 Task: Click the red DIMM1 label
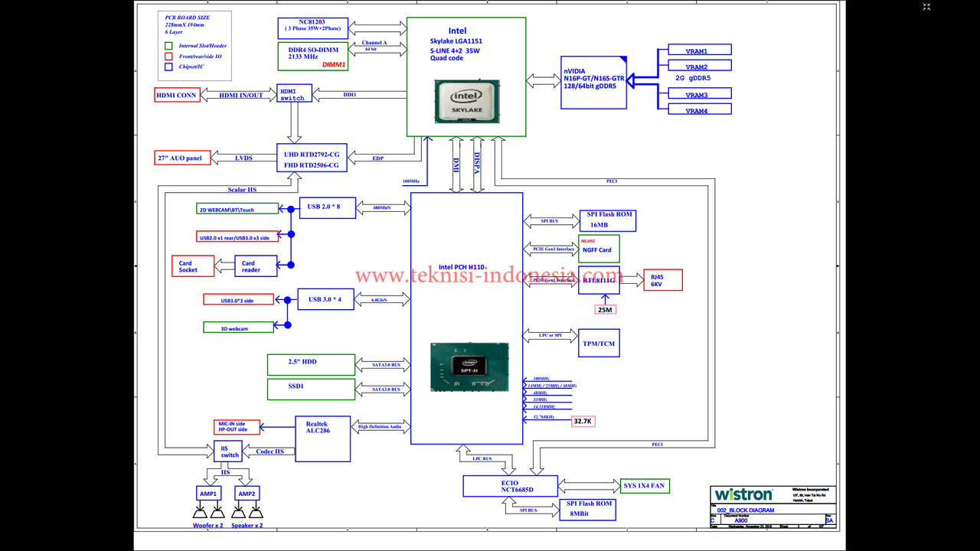click(x=334, y=65)
